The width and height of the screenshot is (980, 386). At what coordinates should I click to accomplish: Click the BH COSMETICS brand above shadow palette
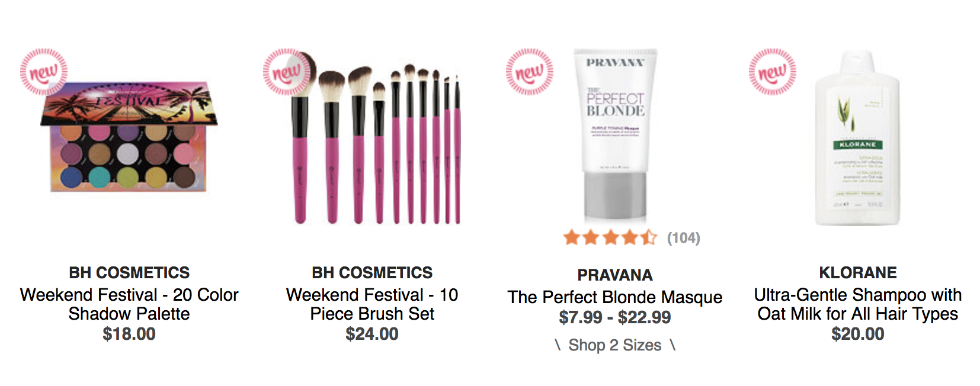coord(129,273)
